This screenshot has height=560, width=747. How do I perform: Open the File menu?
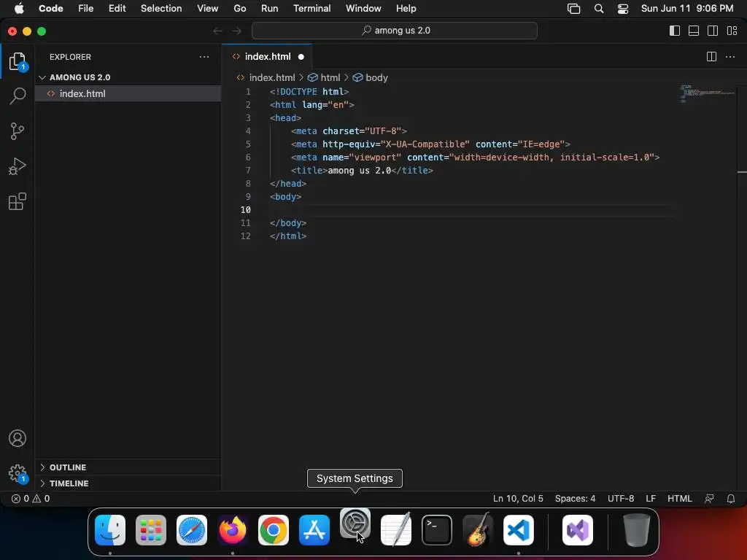pos(86,9)
